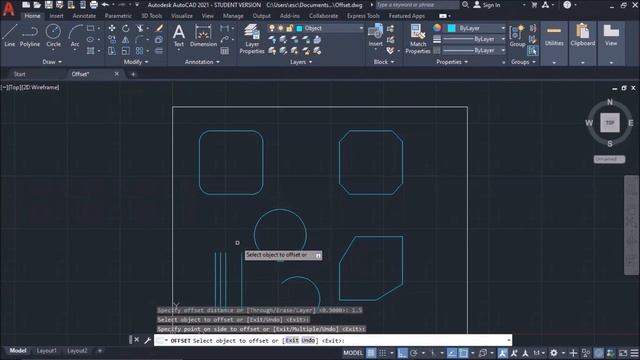The width and height of the screenshot is (640, 360).
Task: Click the Move tool in Modify panel
Action: (111, 28)
